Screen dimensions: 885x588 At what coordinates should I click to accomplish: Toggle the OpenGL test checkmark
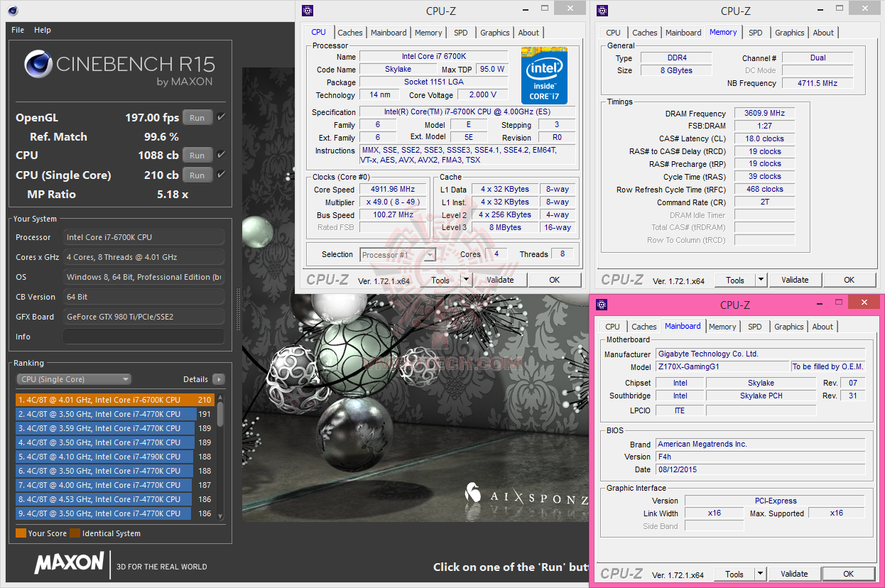(x=221, y=117)
